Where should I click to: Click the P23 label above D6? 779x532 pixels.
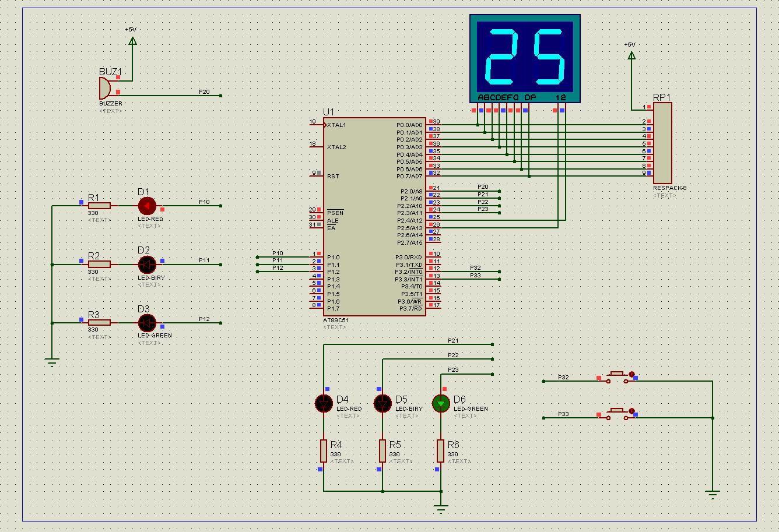453,370
